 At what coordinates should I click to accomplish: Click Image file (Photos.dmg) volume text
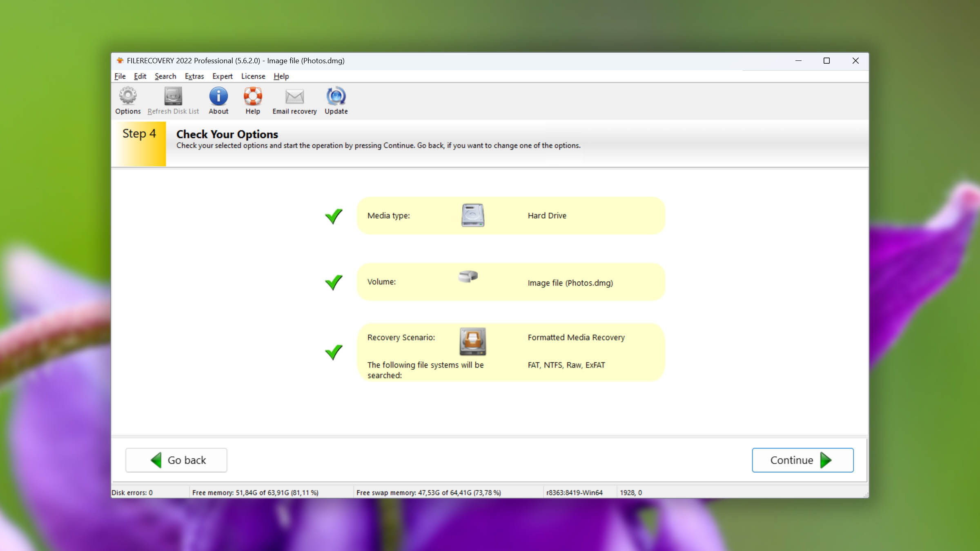click(x=570, y=283)
